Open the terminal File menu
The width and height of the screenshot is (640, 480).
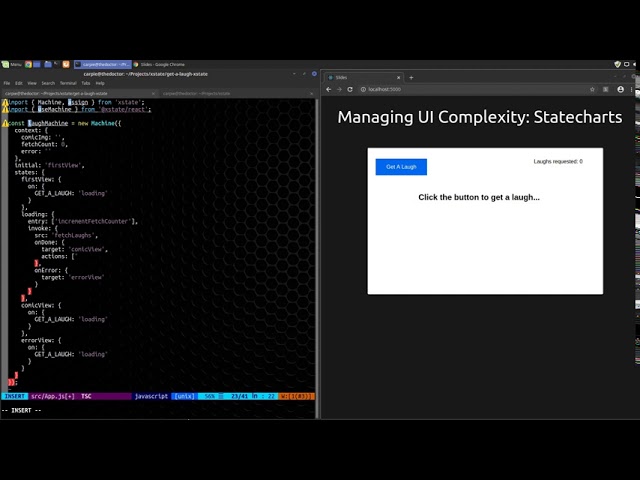coord(7,83)
